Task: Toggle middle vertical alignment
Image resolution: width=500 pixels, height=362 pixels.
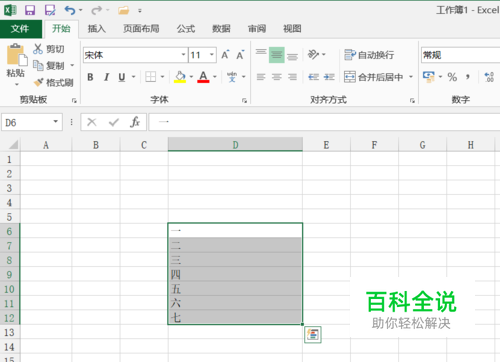Action: (277, 55)
